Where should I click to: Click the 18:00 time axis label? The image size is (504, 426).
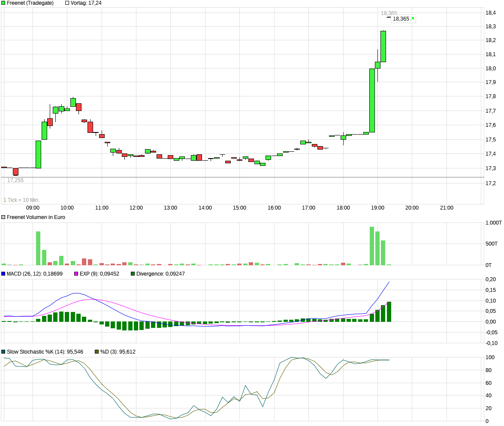[x=343, y=208]
